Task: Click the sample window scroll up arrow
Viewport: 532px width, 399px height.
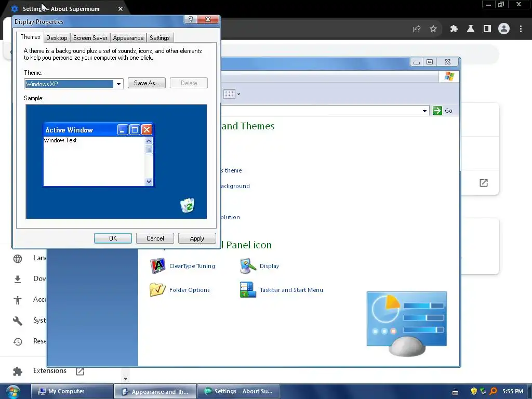Action: click(149, 141)
